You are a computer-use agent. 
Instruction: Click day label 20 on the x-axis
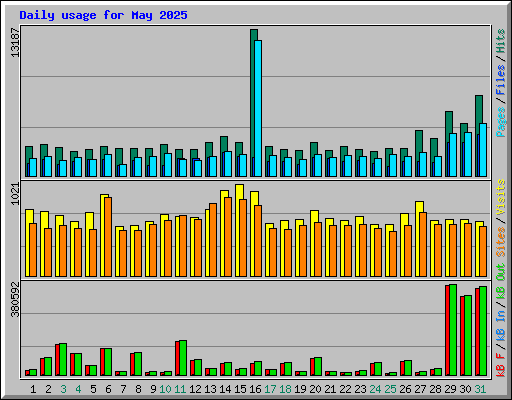point(315,389)
